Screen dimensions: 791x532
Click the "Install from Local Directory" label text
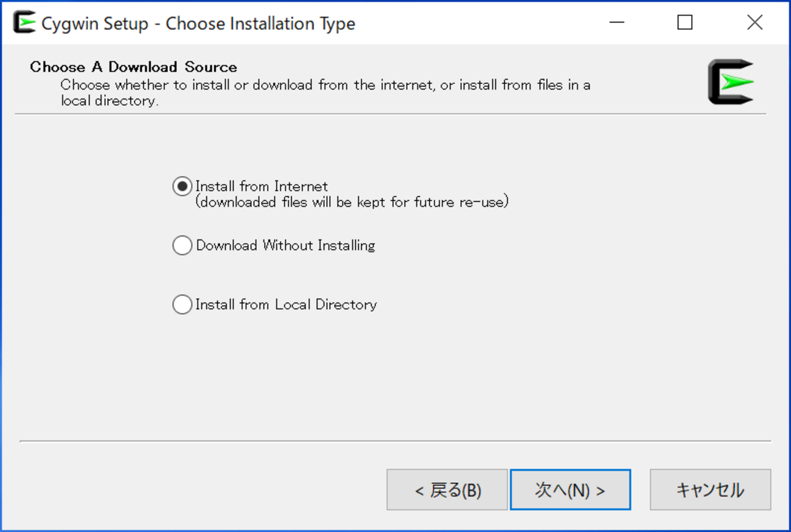[286, 304]
